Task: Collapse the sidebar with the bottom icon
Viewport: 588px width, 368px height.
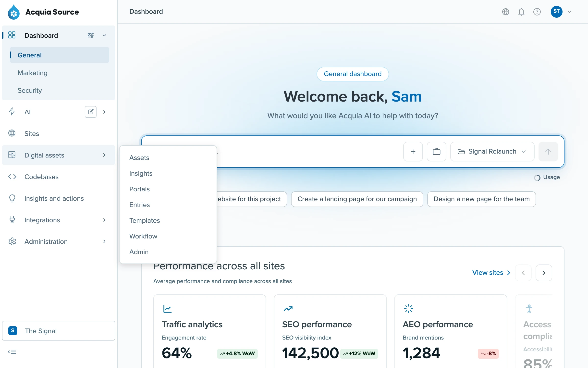Action: click(x=12, y=352)
